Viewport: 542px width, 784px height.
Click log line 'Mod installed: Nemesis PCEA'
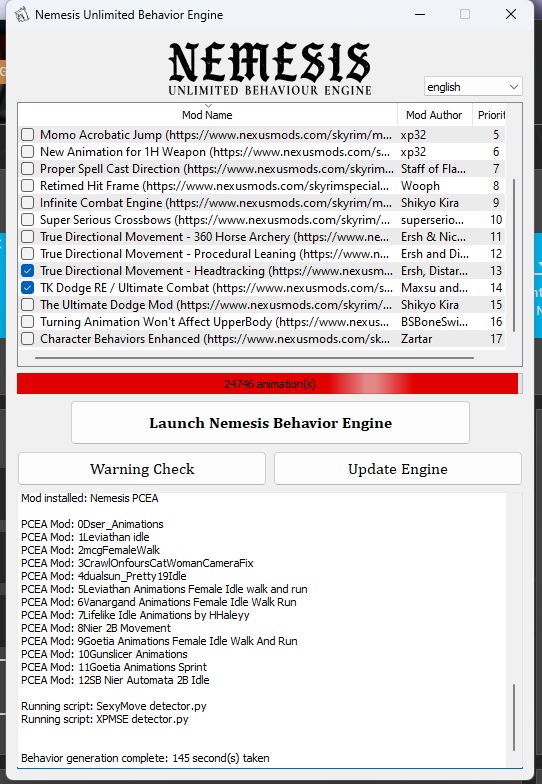pos(90,498)
